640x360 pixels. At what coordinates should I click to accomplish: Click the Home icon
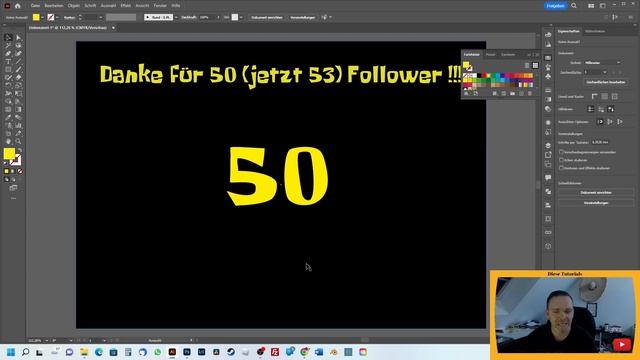tap(18, 6)
